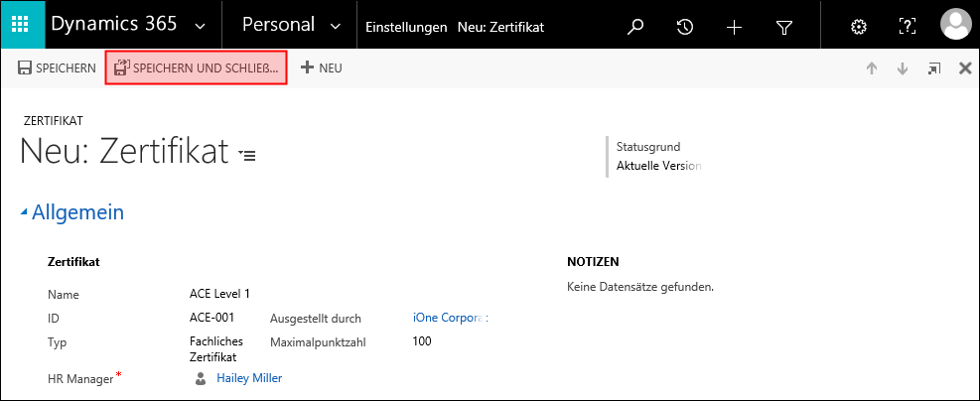Expand the Personal area dropdown chevron
Screen dimensions: 980x401
(x=336, y=27)
